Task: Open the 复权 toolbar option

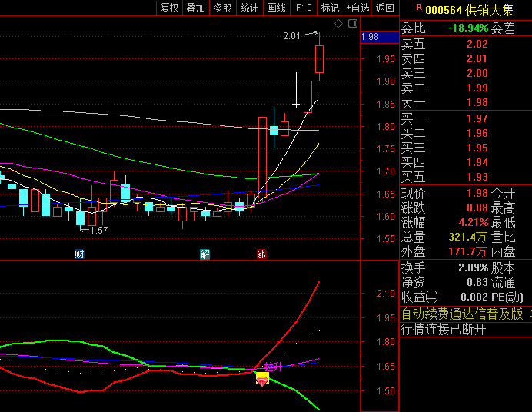Action: [x=169, y=8]
